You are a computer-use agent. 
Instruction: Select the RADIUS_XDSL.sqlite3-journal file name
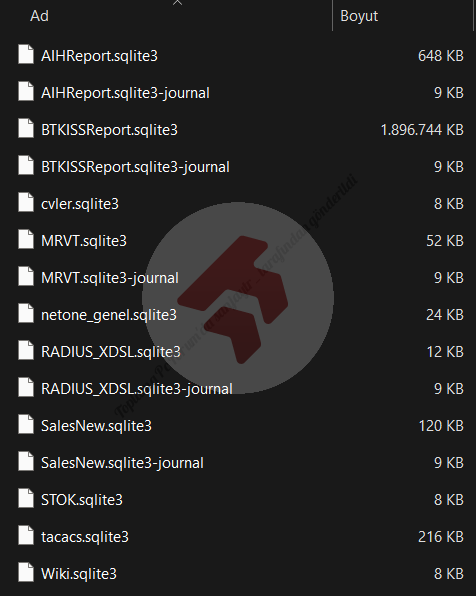click(137, 389)
